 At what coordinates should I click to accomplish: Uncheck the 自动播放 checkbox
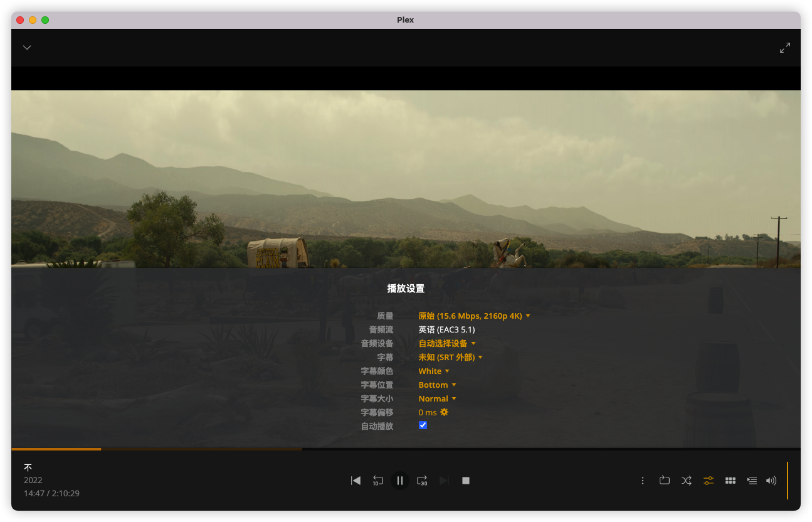[423, 425]
